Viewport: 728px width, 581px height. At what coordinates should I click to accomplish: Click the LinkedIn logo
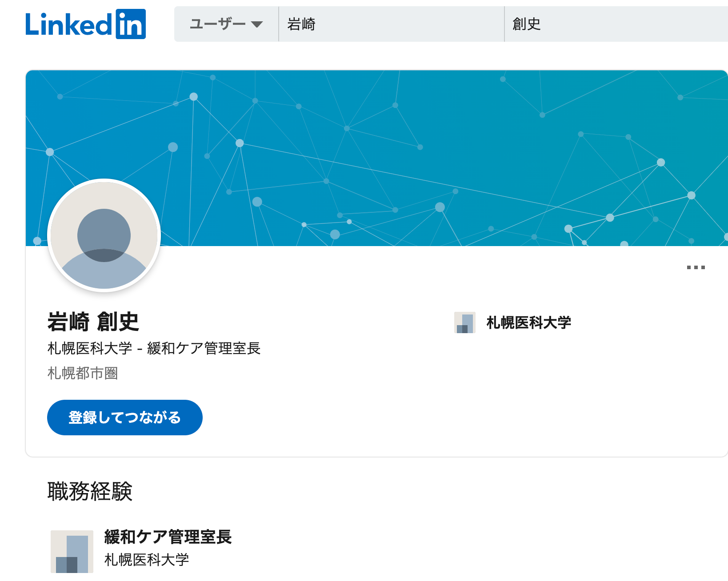[85, 24]
